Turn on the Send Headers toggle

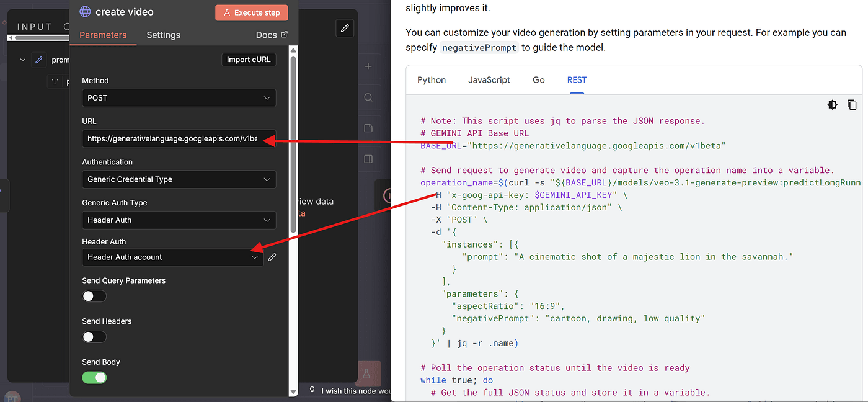94,337
